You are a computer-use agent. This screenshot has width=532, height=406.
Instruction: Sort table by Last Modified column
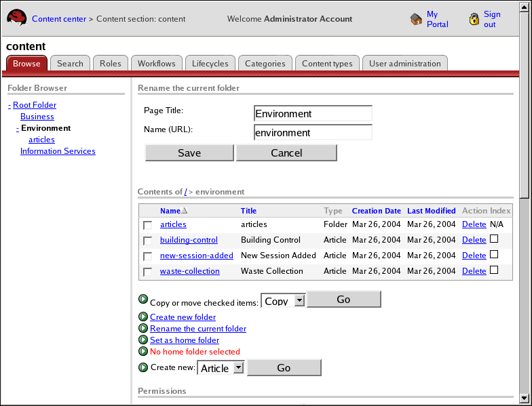click(x=432, y=211)
